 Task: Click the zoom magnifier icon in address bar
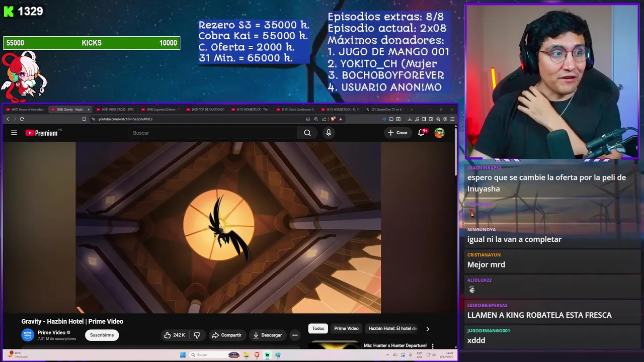coord(316,119)
